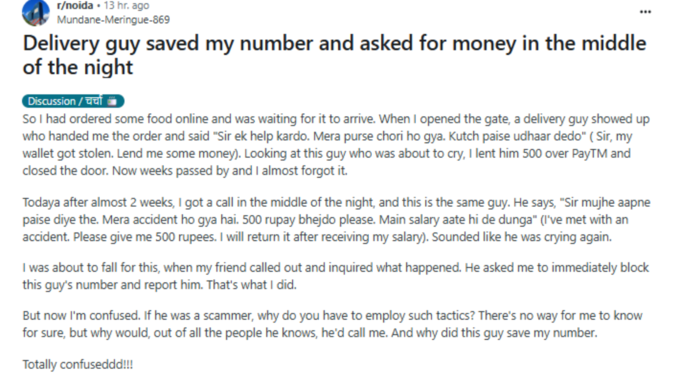
Task: Click the small emoji icon inside the flair tag
Action: 112,101
